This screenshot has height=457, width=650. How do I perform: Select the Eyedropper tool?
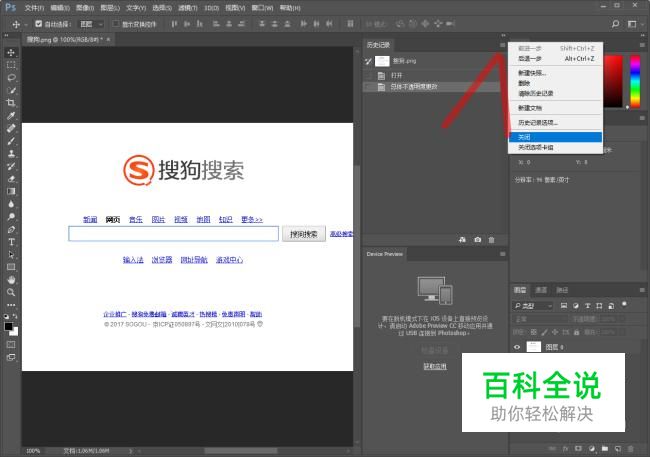11,116
